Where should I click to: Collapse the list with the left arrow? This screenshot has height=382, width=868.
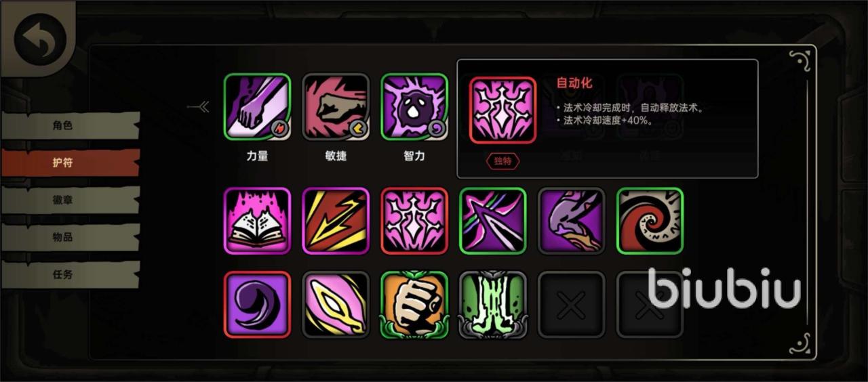coord(199,107)
